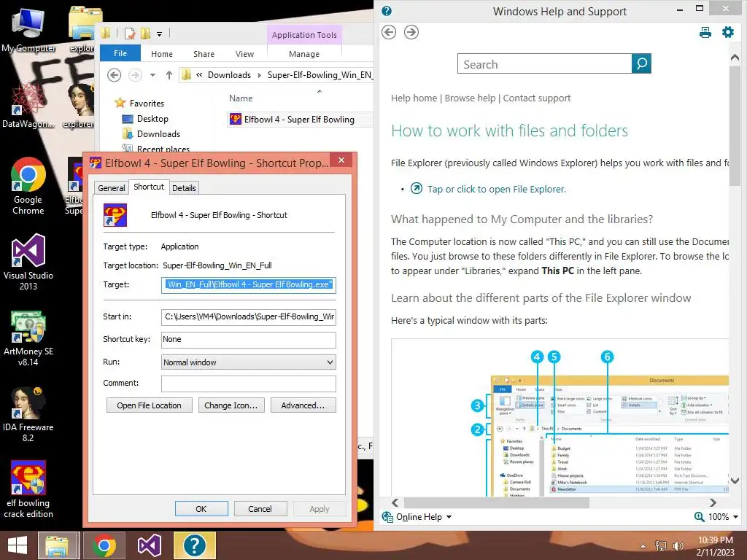747x560 pixels.
Task: Open Help options gear icon
Action: (x=727, y=32)
